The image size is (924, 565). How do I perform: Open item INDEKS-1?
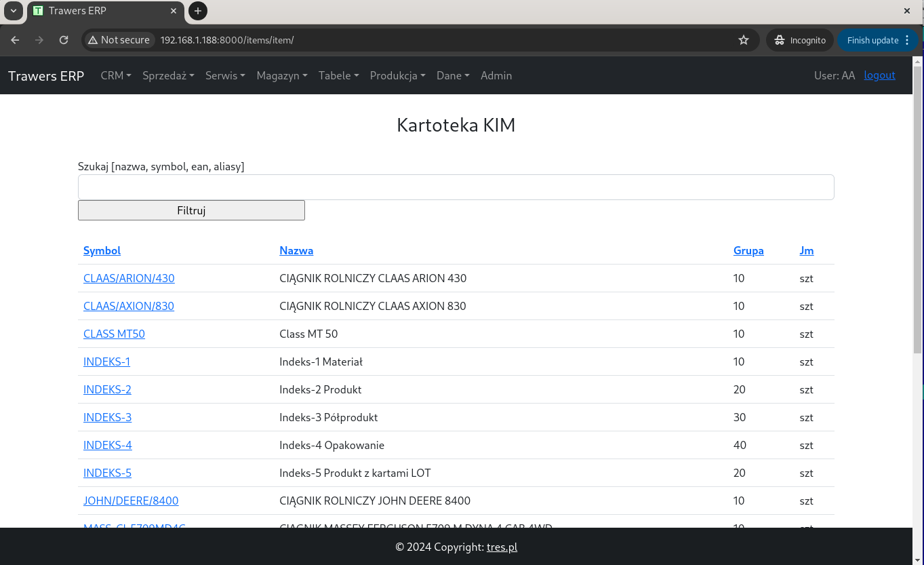[106, 362]
